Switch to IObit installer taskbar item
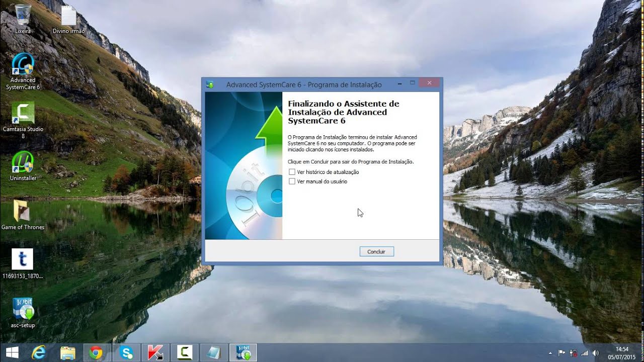Screen dimensions: 644x362 [243, 352]
